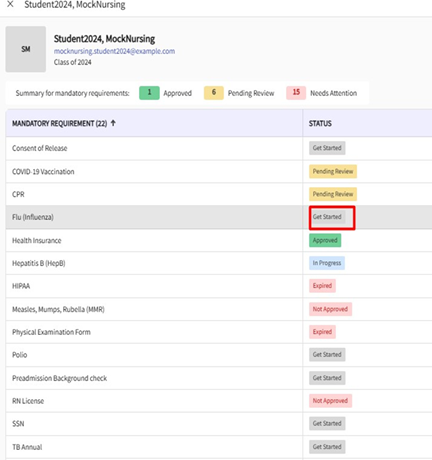Click the yellow Pending Review count badge
Image resolution: width=432 pixels, height=460 pixels.
pos(214,93)
